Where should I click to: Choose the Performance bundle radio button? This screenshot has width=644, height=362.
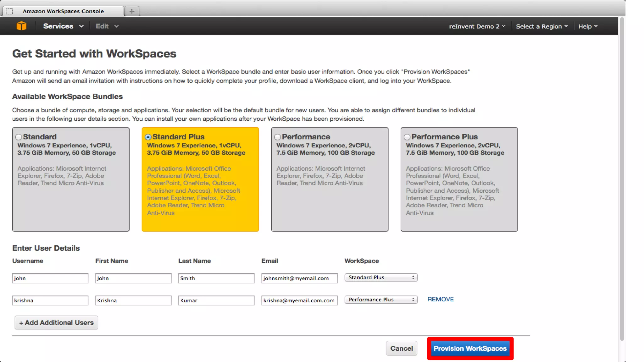[277, 137]
